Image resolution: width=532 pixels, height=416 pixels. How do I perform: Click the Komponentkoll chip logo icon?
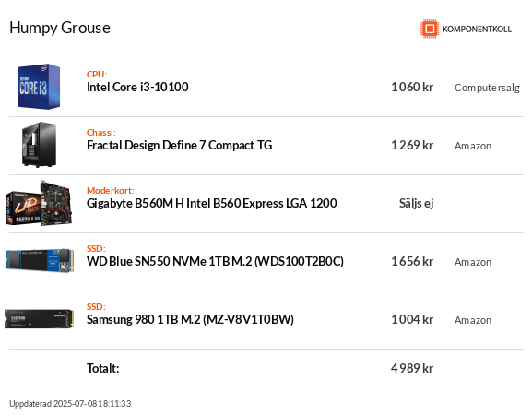click(x=430, y=29)
